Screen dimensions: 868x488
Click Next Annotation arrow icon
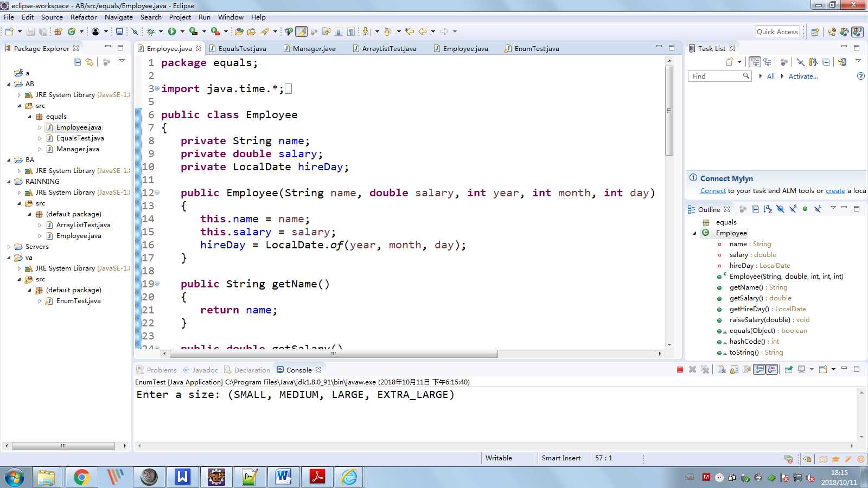(x=366, y=31)
